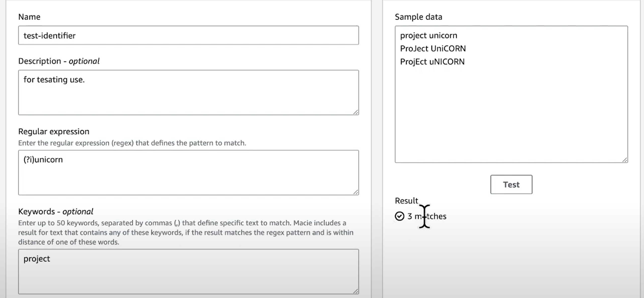Click the Keywords text area containing project
This screenshot has width=644, height=298.
[189, 272]
